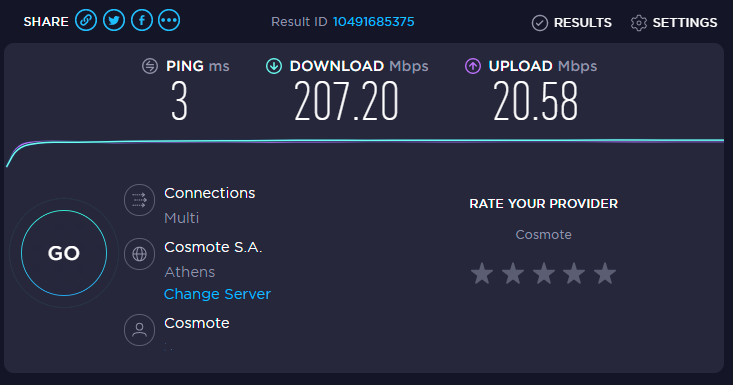This screenshot has width=733, height=385.
Task: Start a new test with GO
Action: [x=64, y=253]
